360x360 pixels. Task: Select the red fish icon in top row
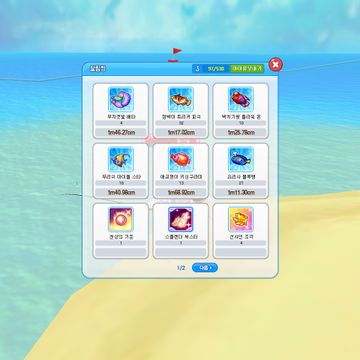(x=241, y=99)
